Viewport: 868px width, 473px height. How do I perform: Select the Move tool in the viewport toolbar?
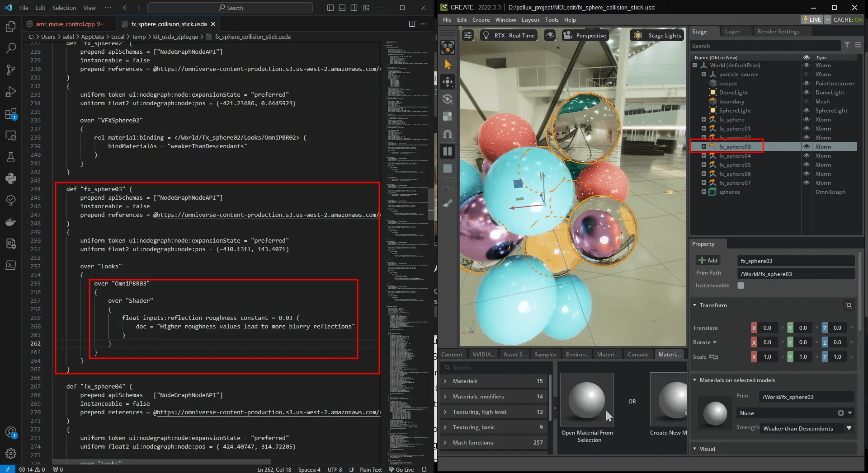pyautogui.click(x=448, y=82)
